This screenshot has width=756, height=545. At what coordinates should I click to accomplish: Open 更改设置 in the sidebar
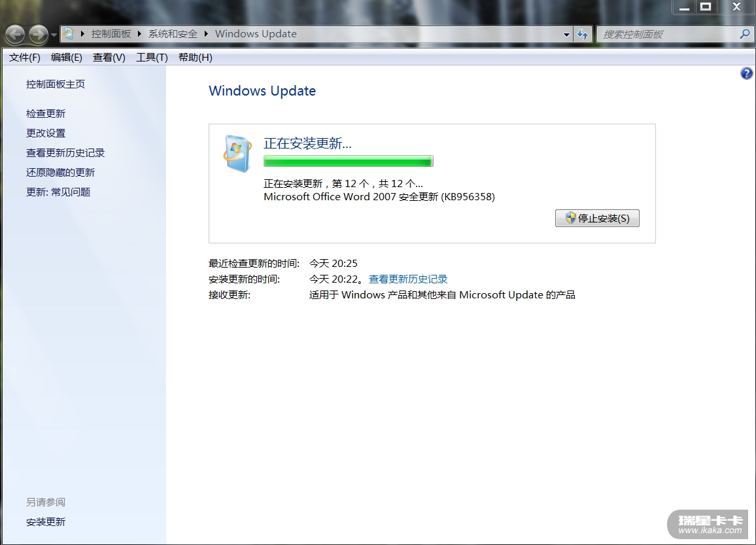coord(46,133)
